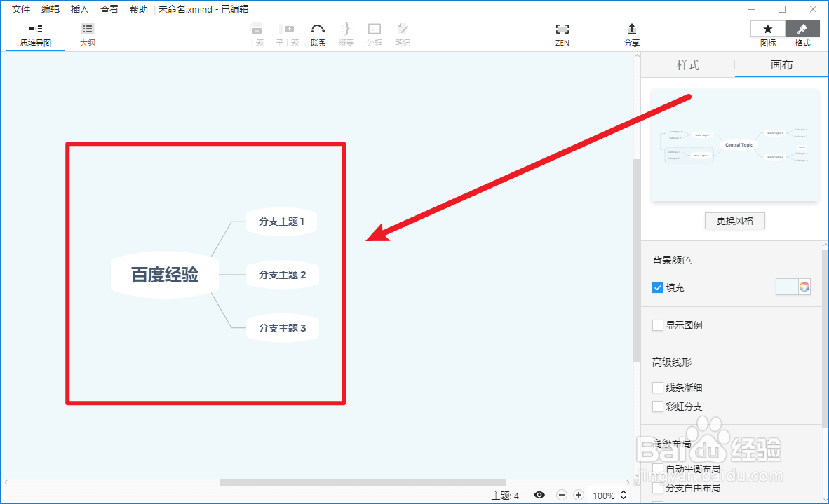The height and width of the screenshot is (504, 829).
Task: Click the 更换风格 change style button
Action: [x=734, y=220]
